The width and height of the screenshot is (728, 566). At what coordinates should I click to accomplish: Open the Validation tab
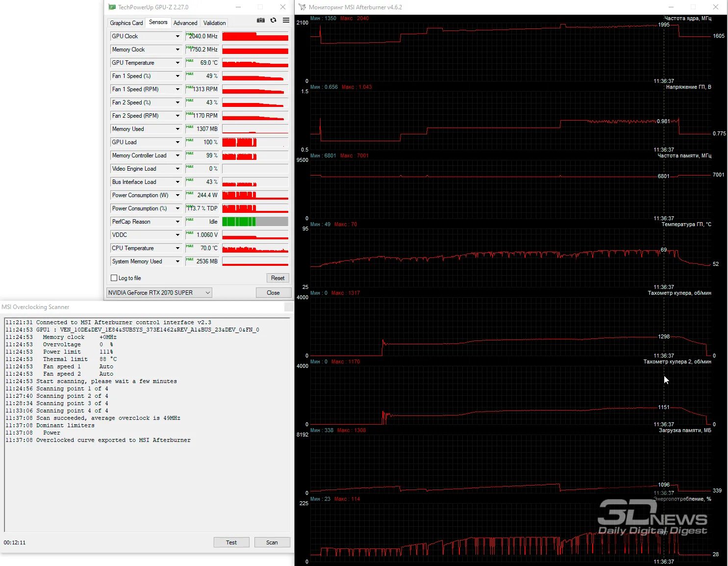[x=215, y=23]
